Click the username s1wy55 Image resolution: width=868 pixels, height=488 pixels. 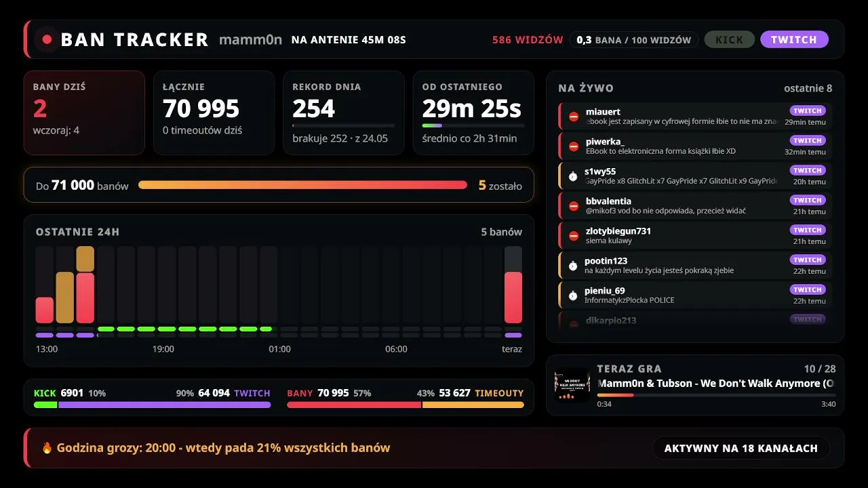[x=600, y=171]
